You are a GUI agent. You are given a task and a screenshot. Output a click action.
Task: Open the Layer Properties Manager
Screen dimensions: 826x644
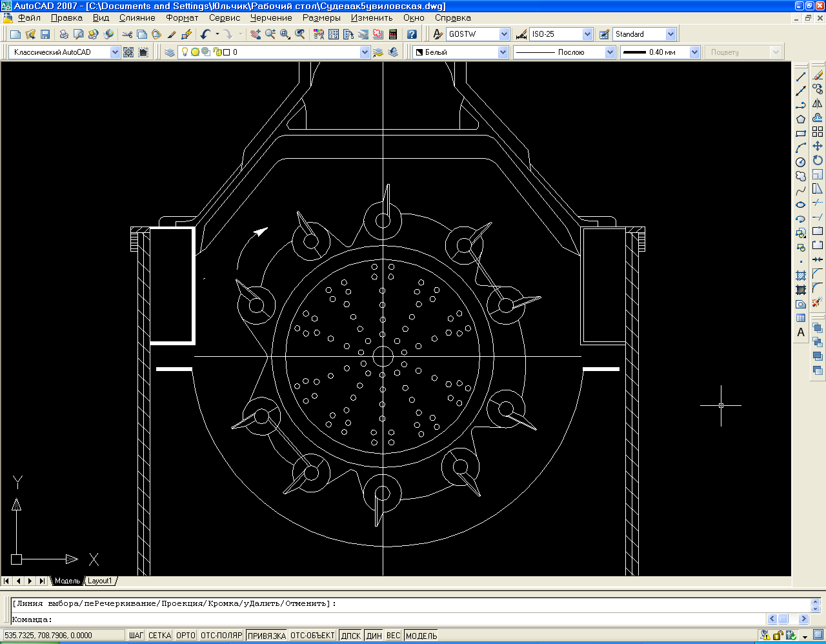pos(170,52)
